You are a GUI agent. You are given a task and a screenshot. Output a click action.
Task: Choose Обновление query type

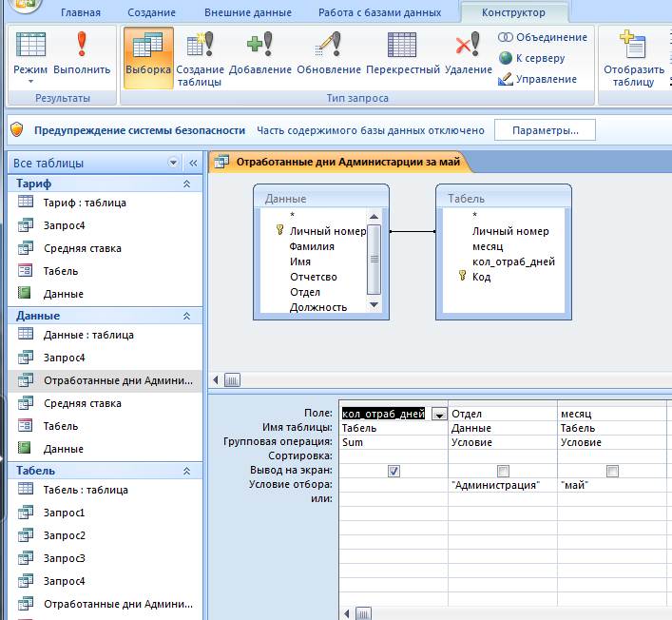[329, 53]
